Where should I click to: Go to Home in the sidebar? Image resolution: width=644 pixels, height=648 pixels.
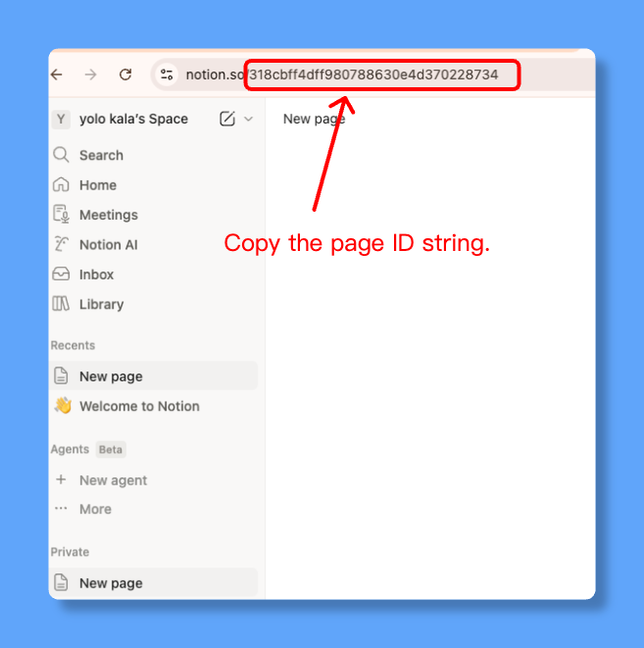pyautogui.click(x=98, y=185)
